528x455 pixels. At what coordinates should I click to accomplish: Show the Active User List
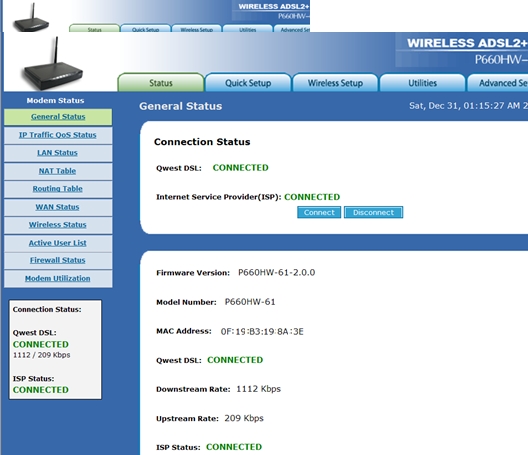pos(58,243)
